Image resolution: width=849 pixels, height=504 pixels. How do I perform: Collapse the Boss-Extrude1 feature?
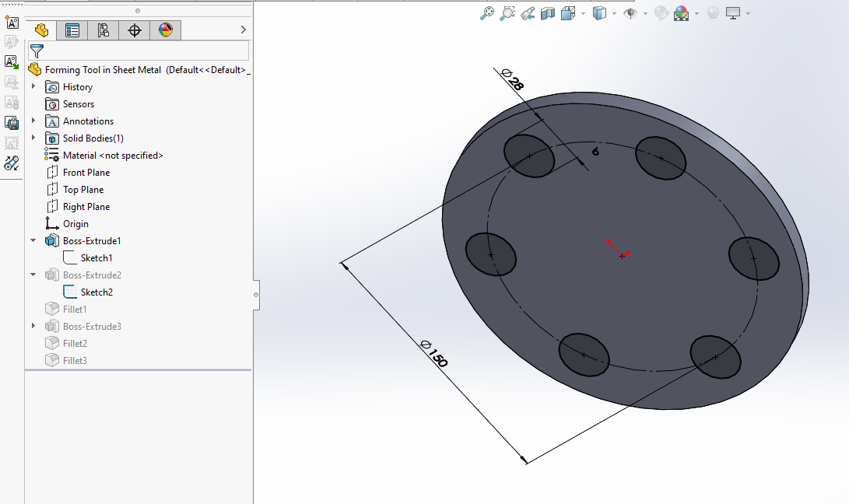tap(33, 241)
